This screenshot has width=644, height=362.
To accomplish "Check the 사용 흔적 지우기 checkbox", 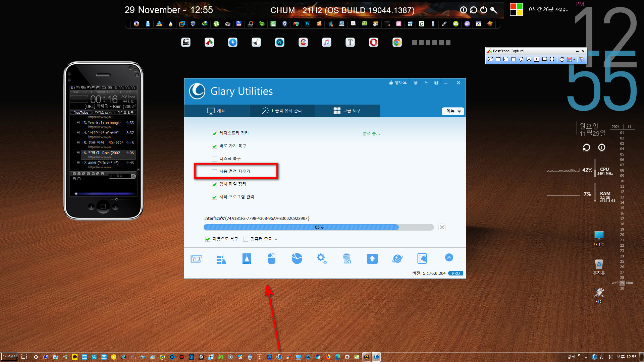I will [x=214, y=172].
